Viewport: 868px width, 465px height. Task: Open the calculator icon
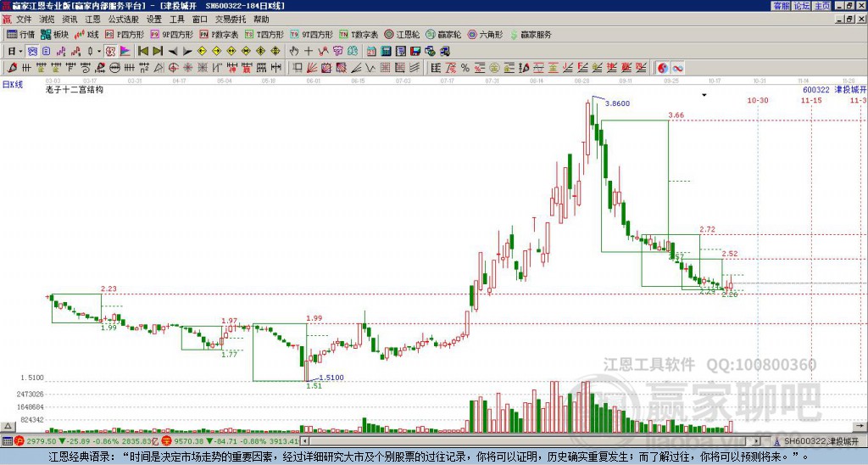click(386, 52)
